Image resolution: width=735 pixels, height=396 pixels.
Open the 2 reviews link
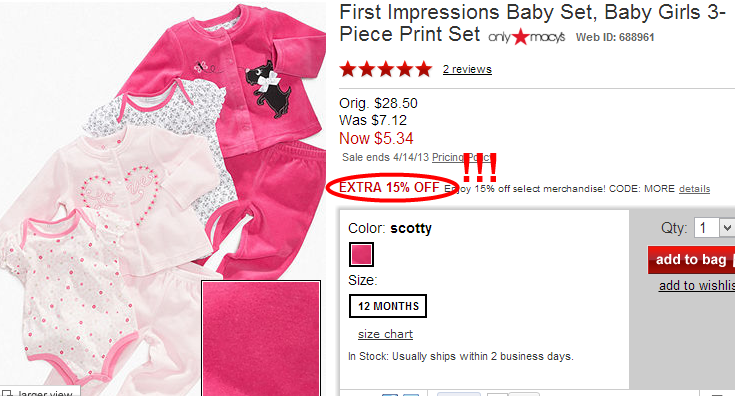(467, 69)
